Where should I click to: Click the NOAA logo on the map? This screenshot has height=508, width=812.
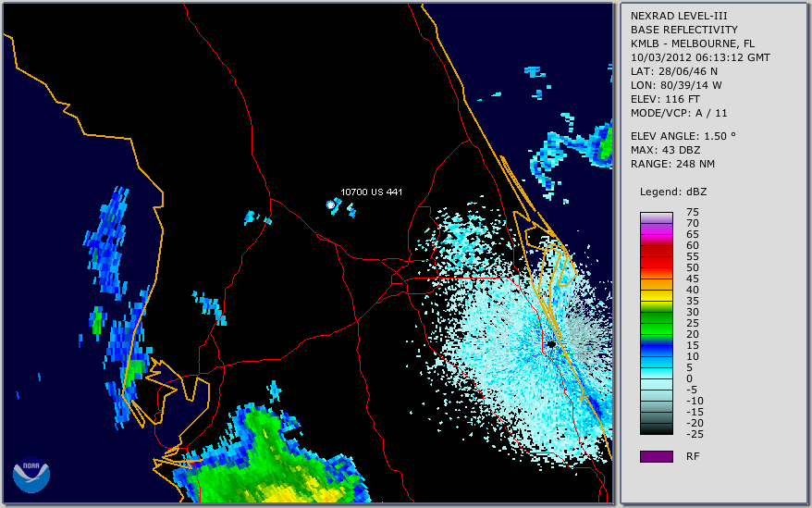pos(31,475)
